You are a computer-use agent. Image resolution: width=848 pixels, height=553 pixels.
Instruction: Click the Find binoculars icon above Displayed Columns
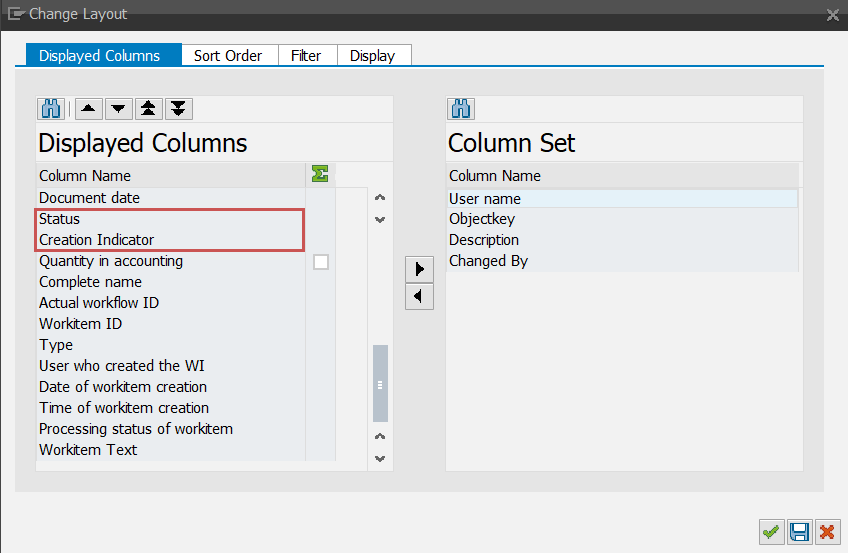coord(51,109)
